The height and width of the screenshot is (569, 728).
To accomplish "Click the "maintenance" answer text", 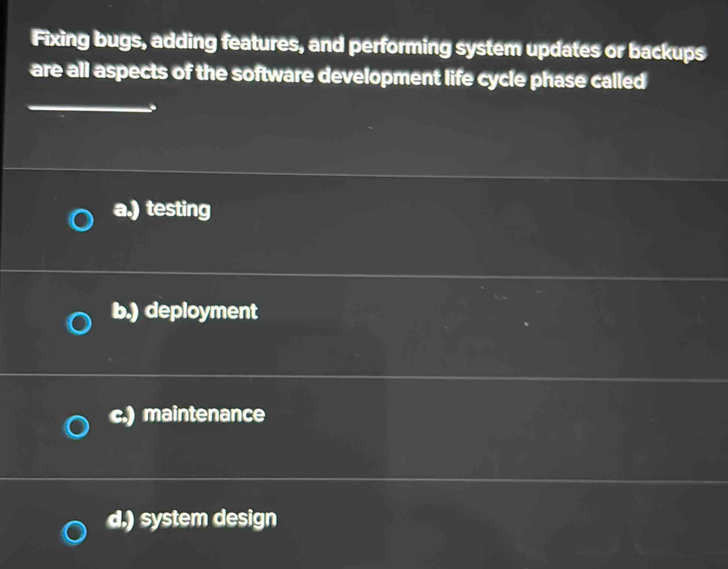I will click(204, 414).
